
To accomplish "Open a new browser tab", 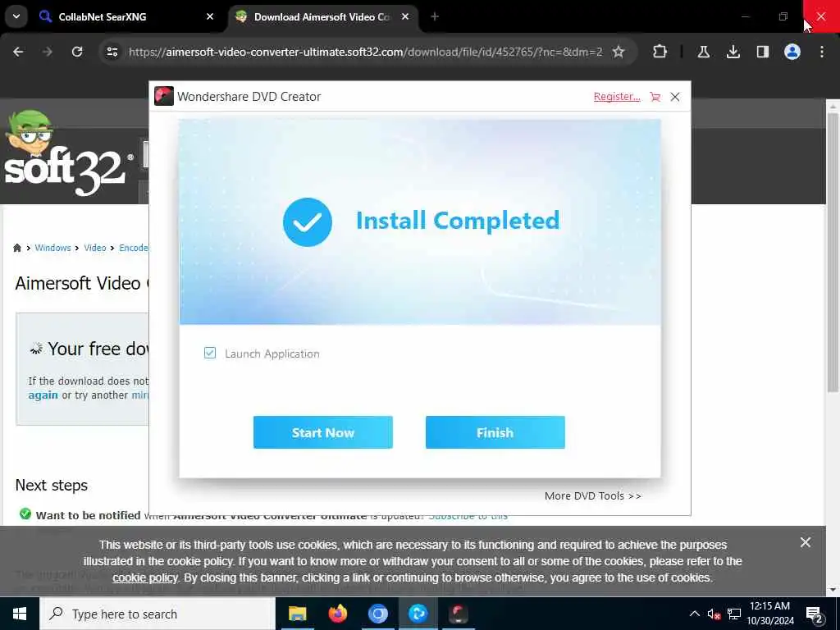I will 435,16.
